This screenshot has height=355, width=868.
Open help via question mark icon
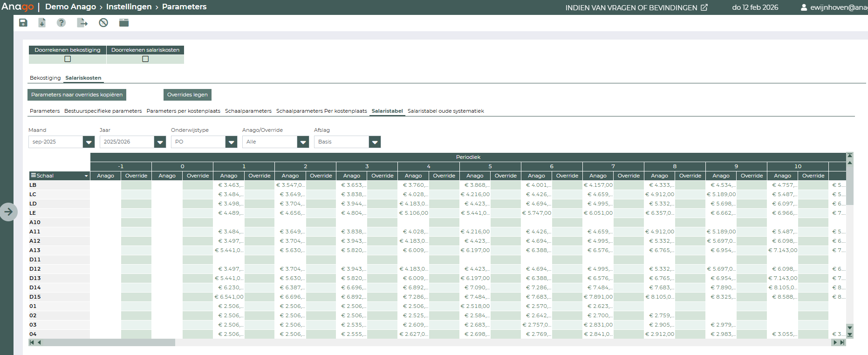pos(61,23)
